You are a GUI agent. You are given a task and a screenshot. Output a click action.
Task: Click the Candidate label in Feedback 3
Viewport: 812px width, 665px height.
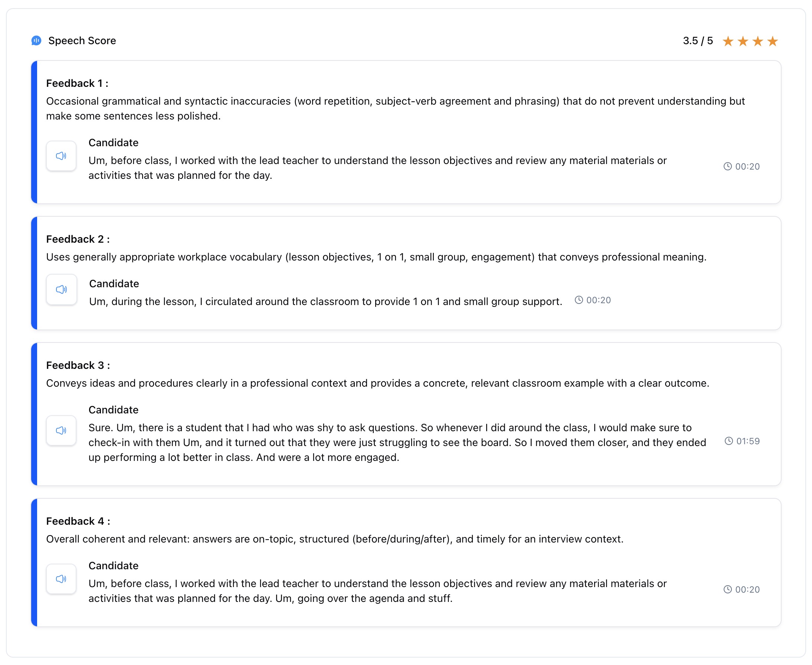[x=113, y=410]
